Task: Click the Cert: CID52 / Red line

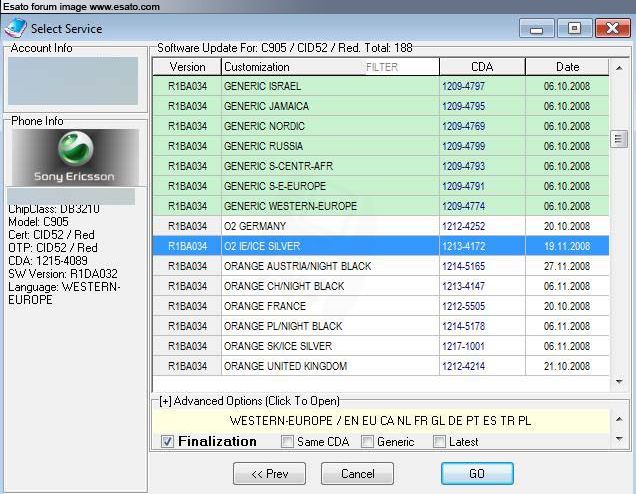Action: [x=51, y=235]
